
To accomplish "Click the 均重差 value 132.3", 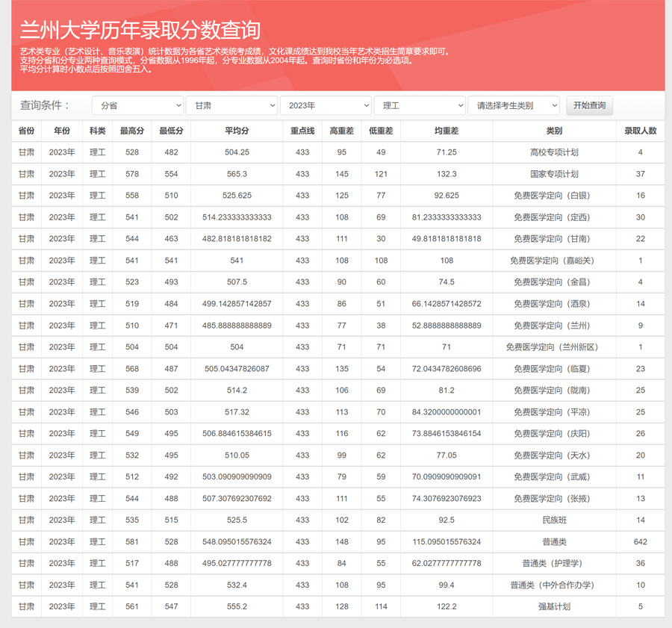I will [x=447, y=174].
